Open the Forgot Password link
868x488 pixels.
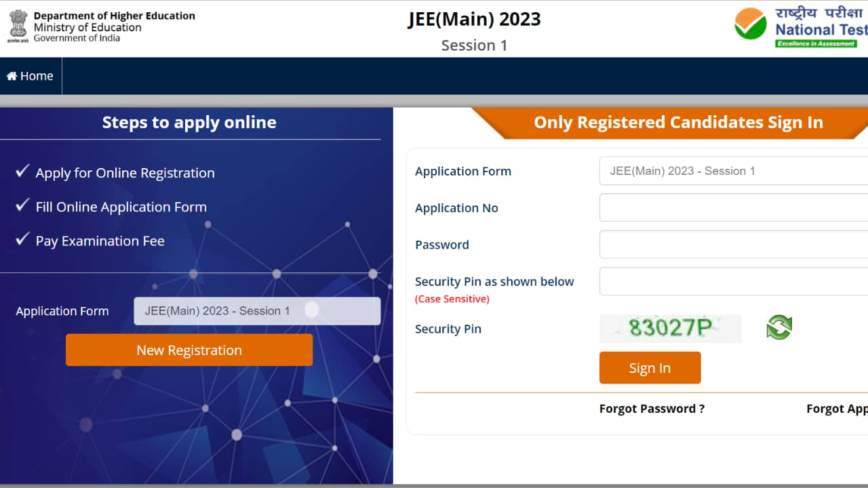click(652, 409)
